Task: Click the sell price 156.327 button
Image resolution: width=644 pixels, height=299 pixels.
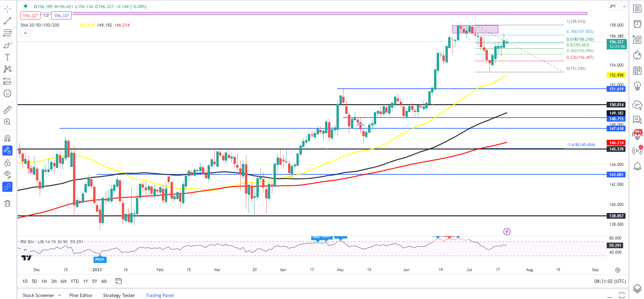Action: [30, 15]
